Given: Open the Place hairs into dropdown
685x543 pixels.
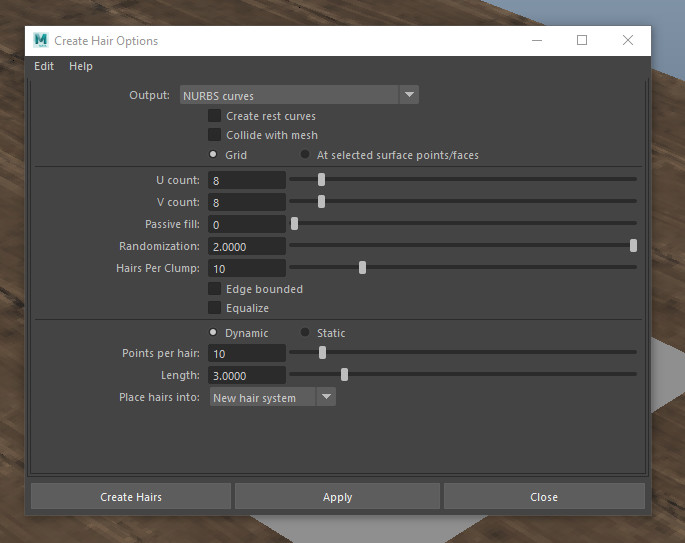Looking at the screenshot, I should (273, 397).
